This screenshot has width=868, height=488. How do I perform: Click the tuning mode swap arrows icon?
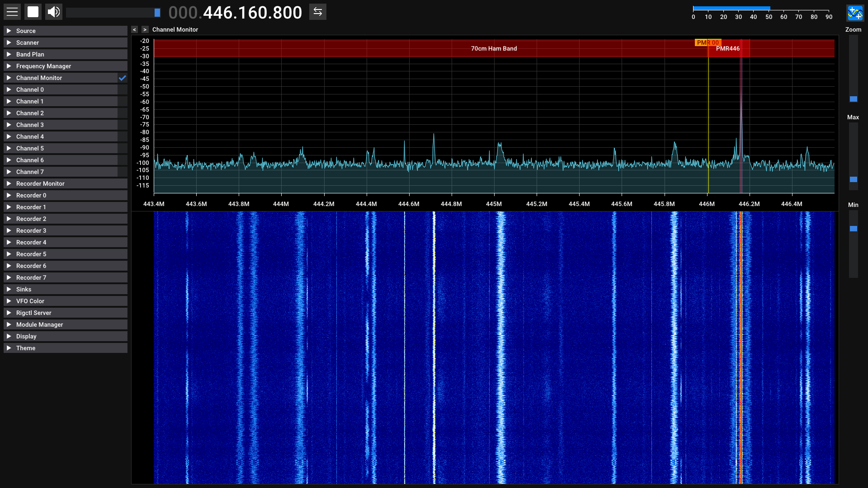[x=317, y=12]
